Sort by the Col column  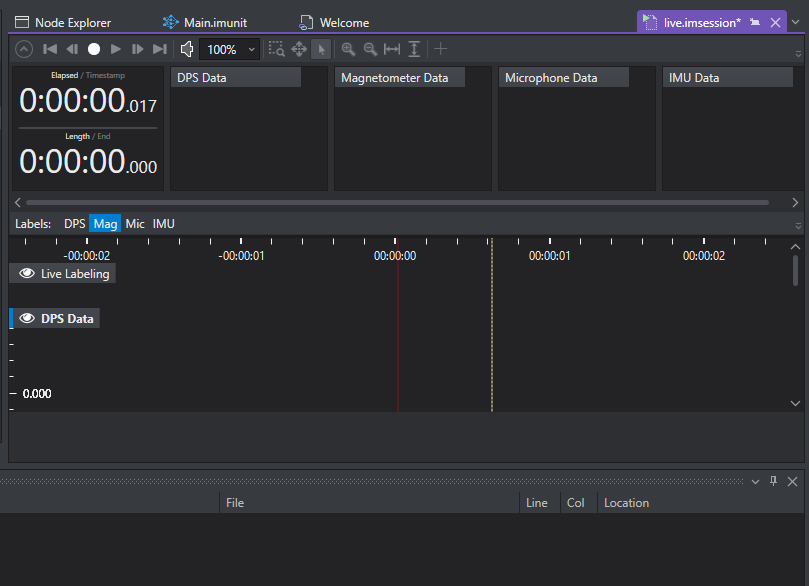point(578,502)
